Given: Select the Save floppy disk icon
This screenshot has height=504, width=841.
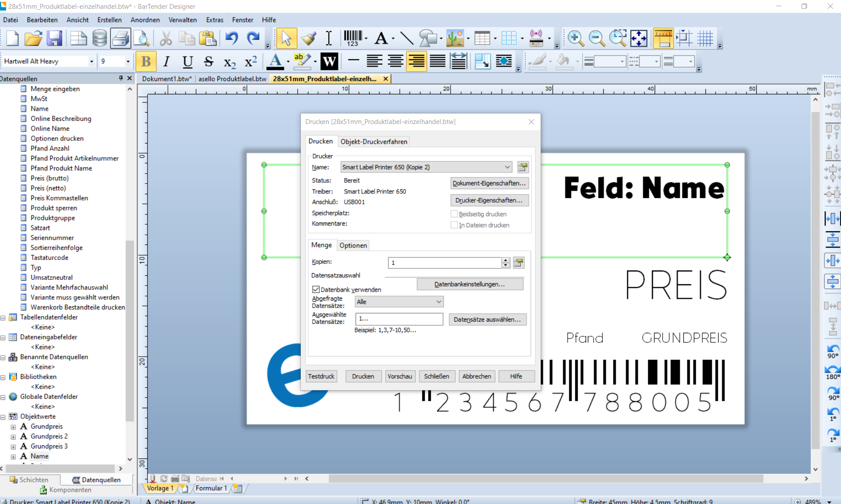Looking at the screenshot, I should pos(55,38).
